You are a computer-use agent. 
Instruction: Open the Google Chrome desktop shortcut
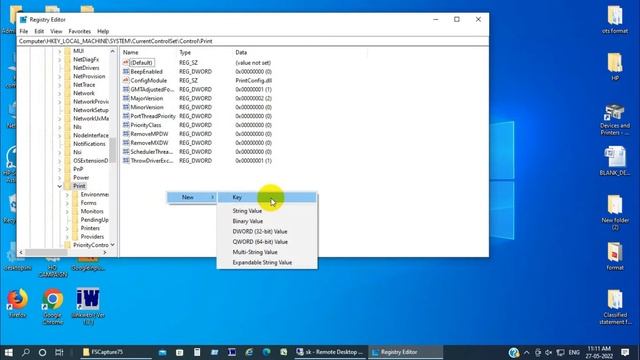[x=53, y=306]
